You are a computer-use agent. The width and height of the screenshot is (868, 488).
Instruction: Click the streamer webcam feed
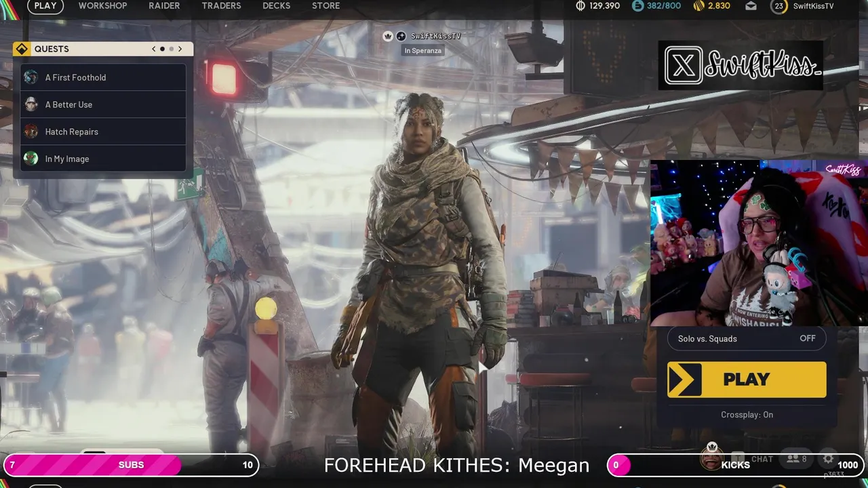pos(759,243)
